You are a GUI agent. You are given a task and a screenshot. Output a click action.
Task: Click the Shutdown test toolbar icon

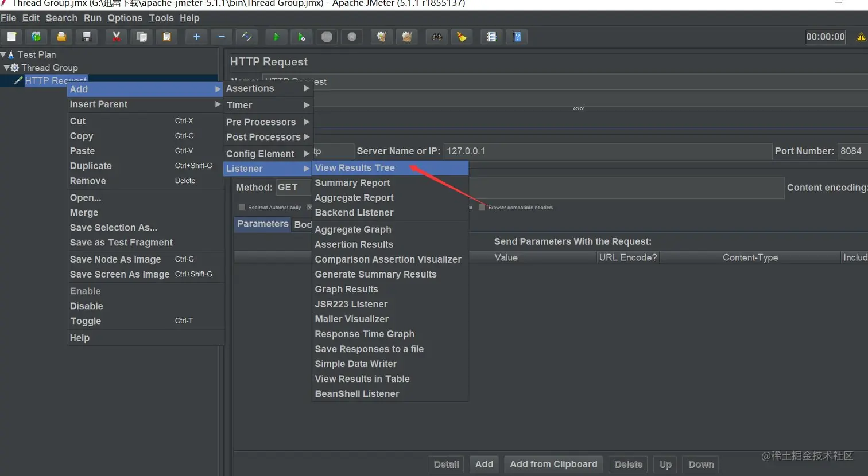[352, 37]
